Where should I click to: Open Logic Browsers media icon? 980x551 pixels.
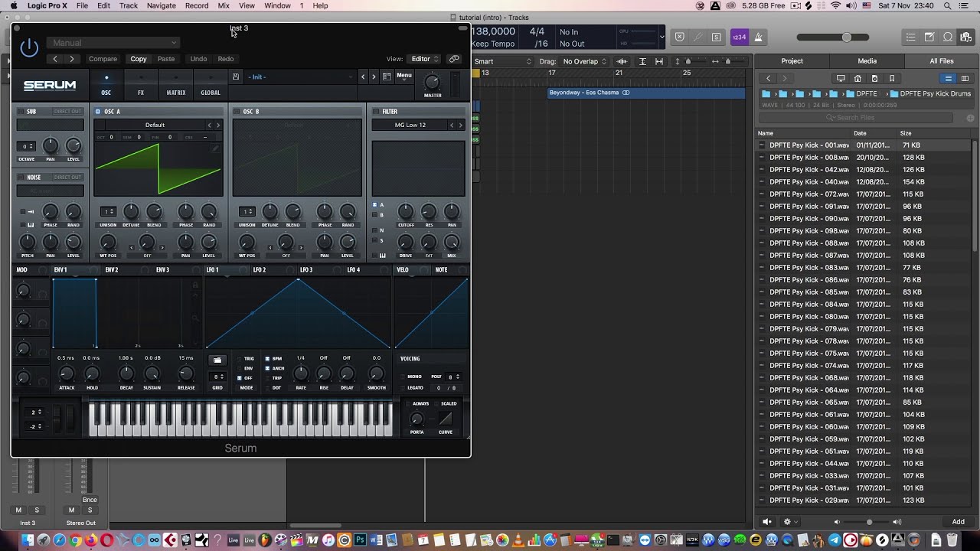(x=966, y=37)
